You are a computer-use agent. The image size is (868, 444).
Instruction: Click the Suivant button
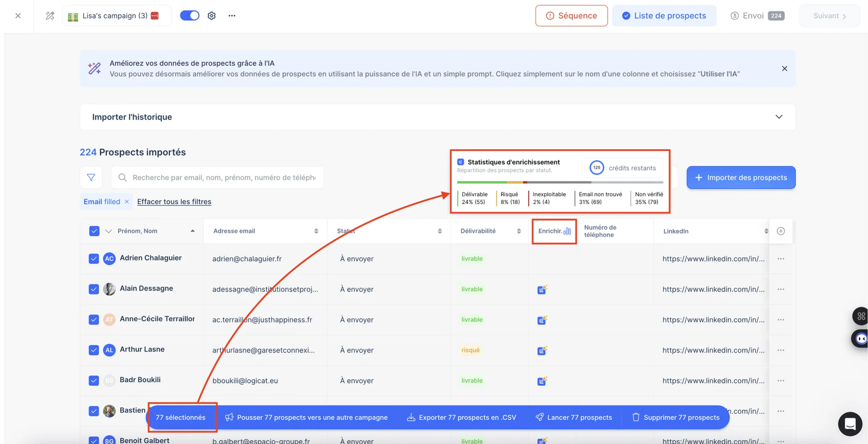pyautogui.click(x=829, y=16)
